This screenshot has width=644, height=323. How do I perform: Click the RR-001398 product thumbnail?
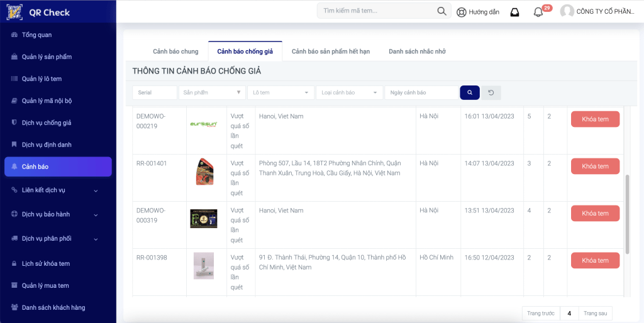[204, 266]
